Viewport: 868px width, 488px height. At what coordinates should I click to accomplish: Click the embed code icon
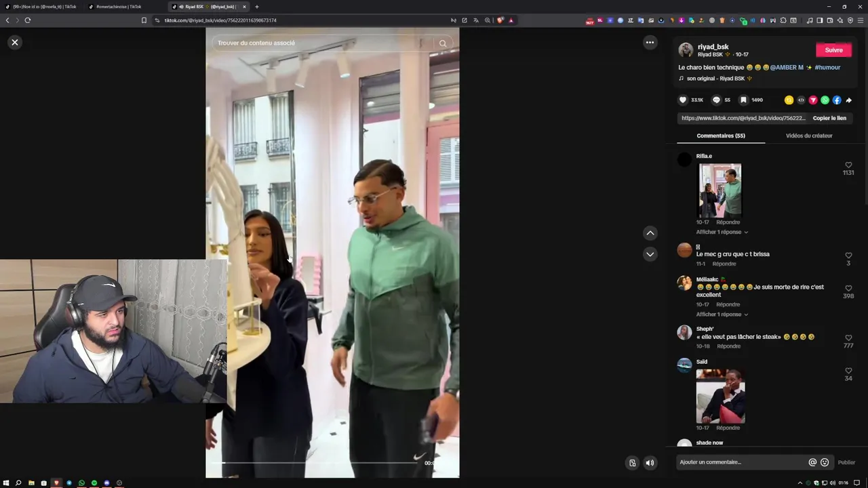click(801, 100)
